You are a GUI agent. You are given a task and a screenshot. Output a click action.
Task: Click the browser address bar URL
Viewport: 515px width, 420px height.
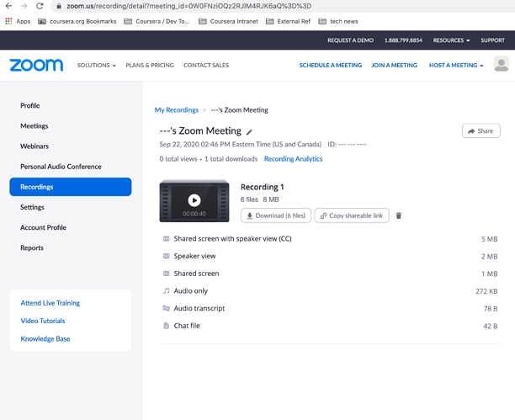tap(188, 6)
